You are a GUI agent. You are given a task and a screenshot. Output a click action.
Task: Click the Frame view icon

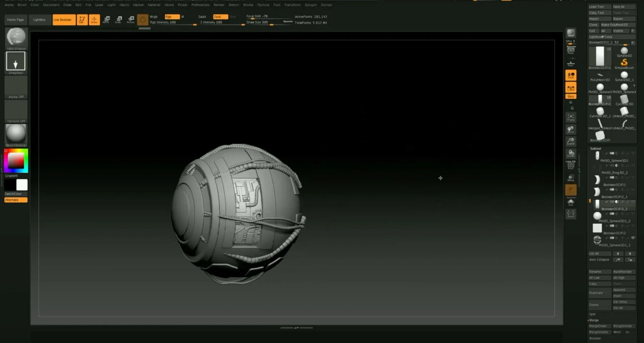[x=571, y=117]
